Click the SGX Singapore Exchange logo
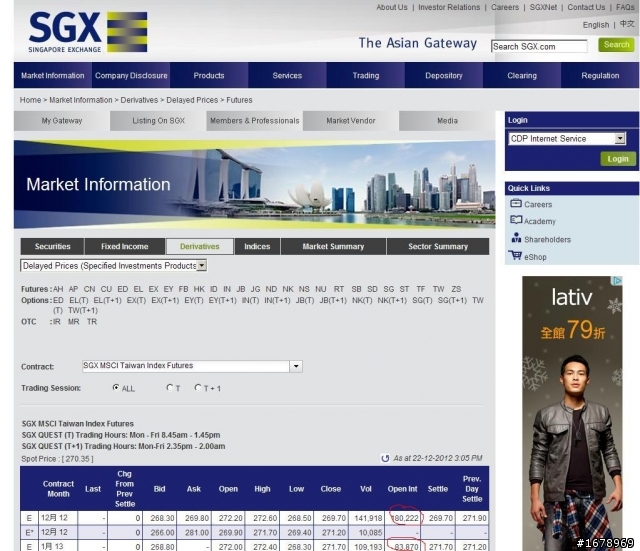 [88, 32]
